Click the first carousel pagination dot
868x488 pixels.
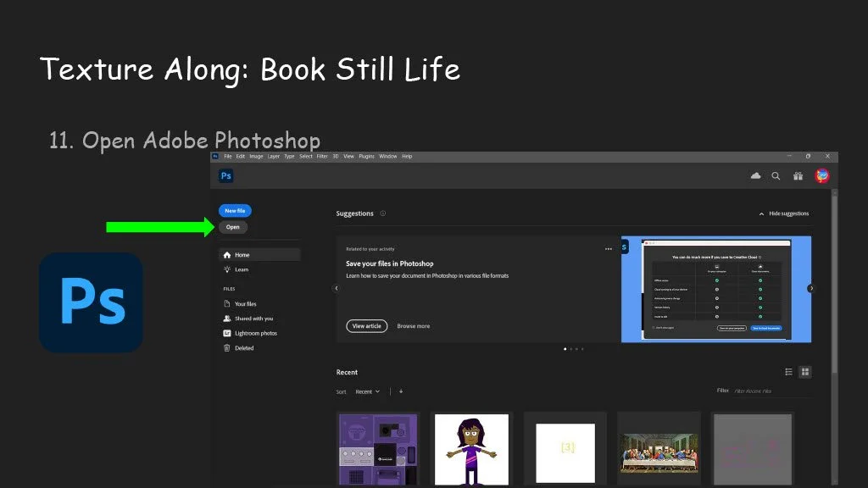pos(565,349)
